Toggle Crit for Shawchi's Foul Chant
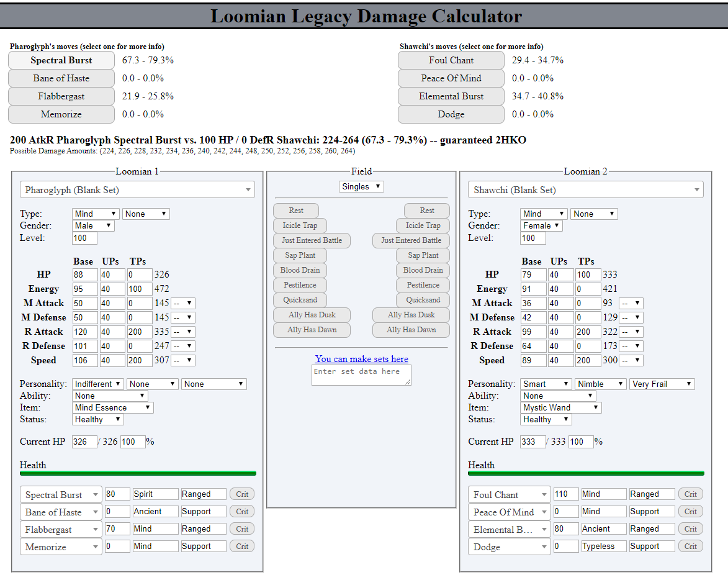 point(690,494)
